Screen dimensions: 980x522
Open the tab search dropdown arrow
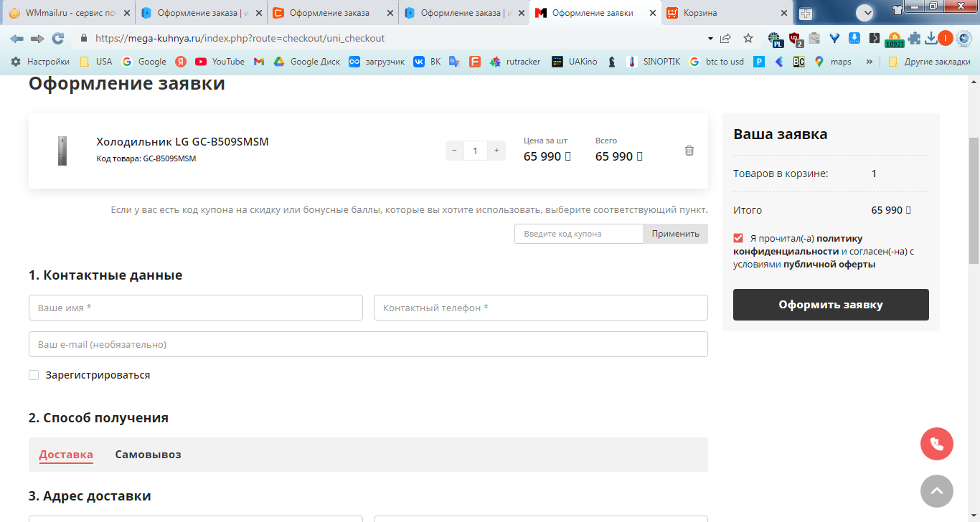[x=864, y=12]
